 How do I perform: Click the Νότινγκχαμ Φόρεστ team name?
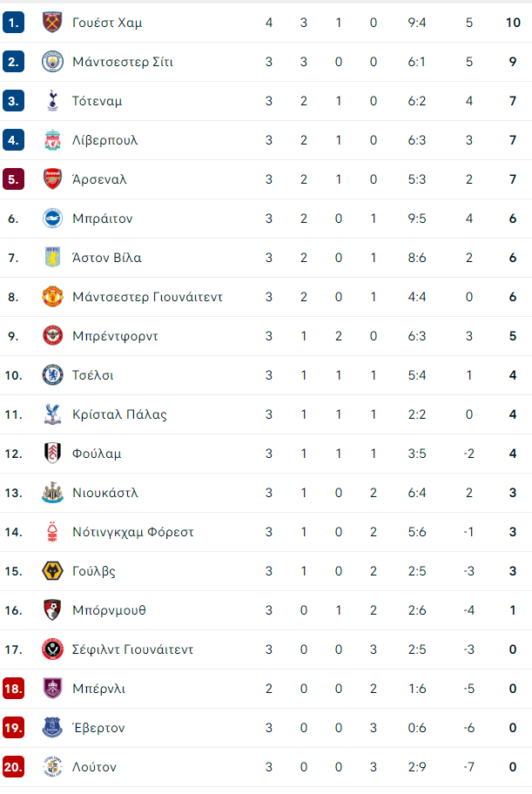pyautogui.click(x=133, y=532)
